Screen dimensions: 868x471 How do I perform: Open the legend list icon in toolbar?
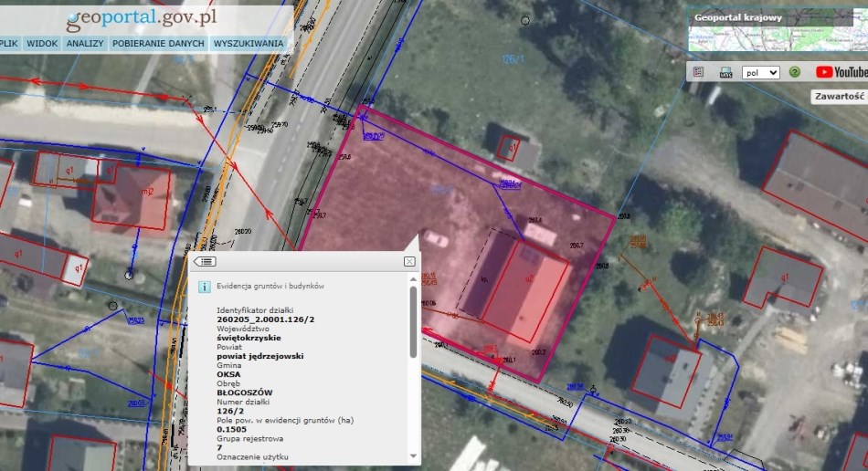[698, 72]
